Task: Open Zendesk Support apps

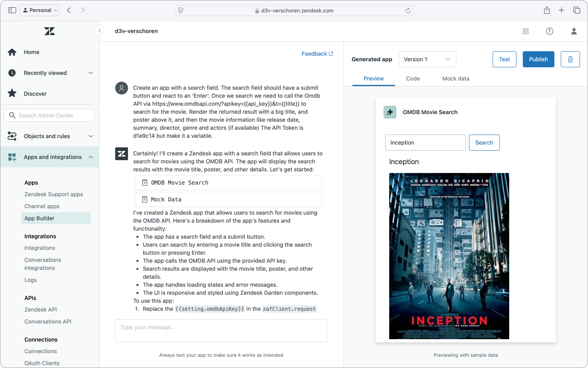Action: (54, 194)
